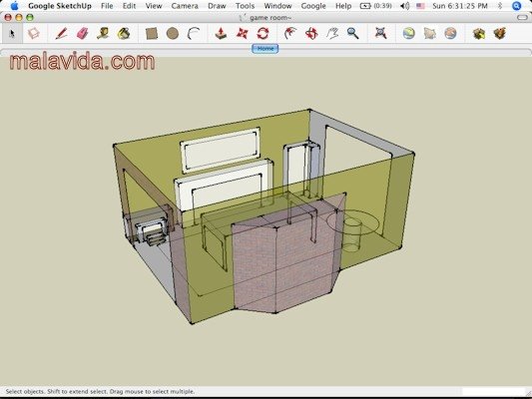Select the arrow Select tool
This screenshot has width=532, height=399.
(x=12, y=34)
